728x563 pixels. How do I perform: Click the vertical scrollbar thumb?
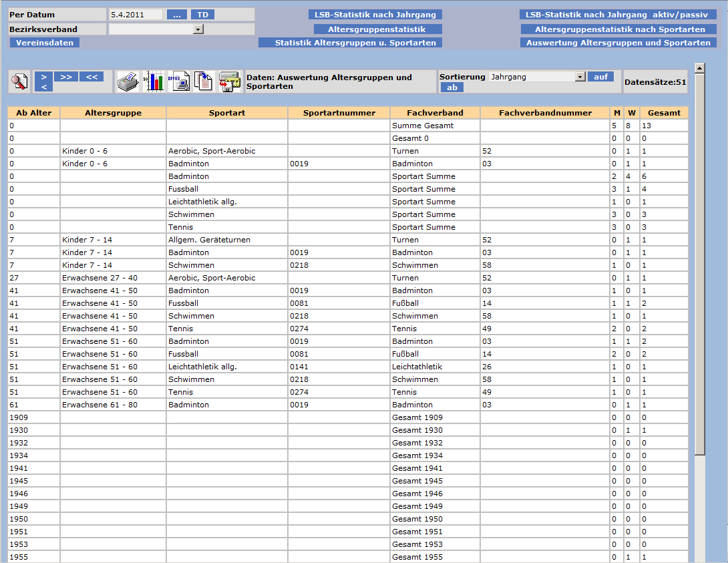click(700, 264)
